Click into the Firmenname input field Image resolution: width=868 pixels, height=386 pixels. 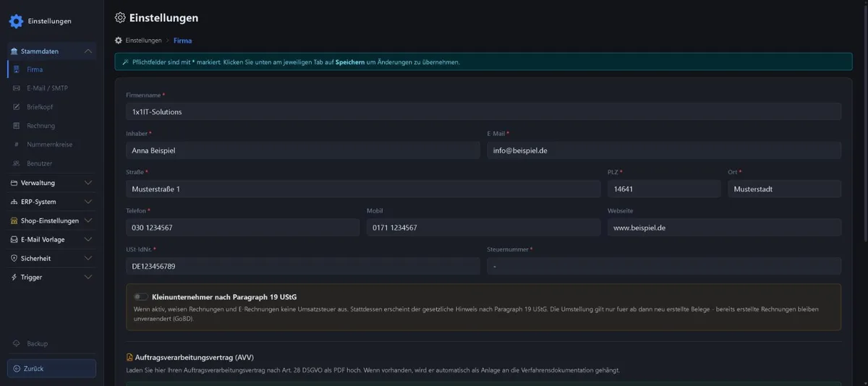point(483,111)
